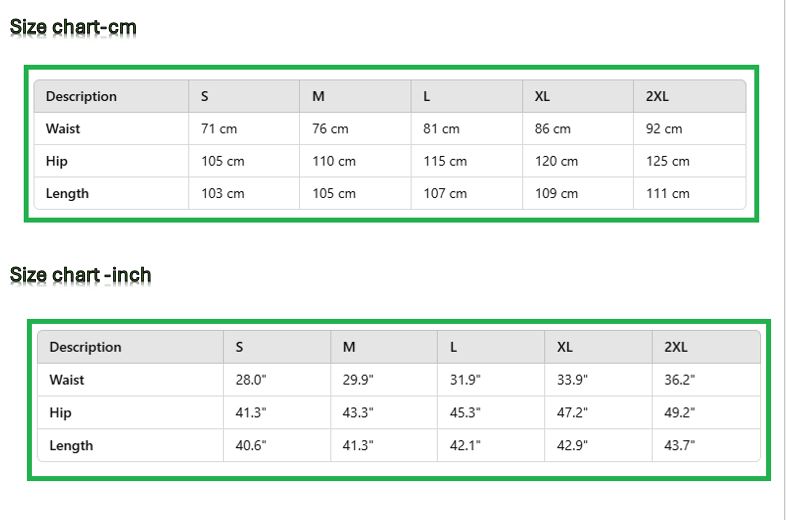Select the Description header in inch chart
The height and width of the screenshot is (520, 786).
(x=85, y=347)
